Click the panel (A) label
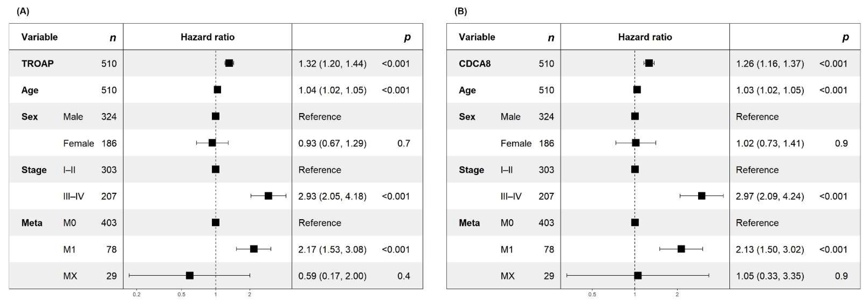Viewport: 868px width, 303px height. (23, 11)
